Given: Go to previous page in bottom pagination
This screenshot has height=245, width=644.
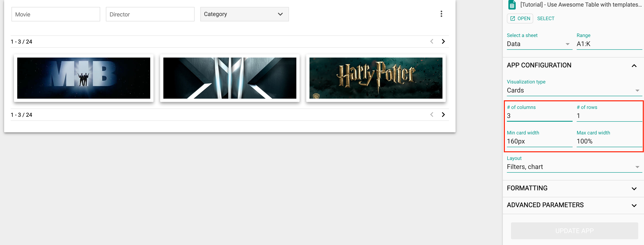Looking at the screenshot, I should point(432,115).
